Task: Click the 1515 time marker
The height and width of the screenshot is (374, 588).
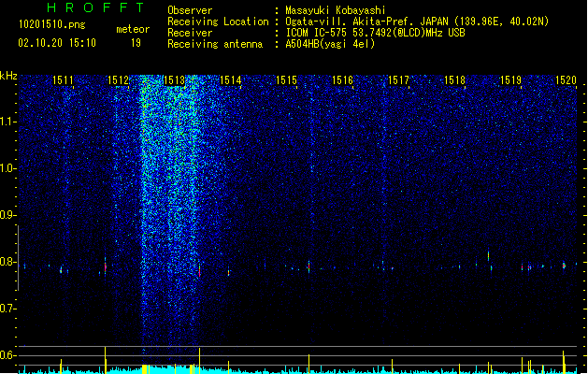Action: click(286, 80)
